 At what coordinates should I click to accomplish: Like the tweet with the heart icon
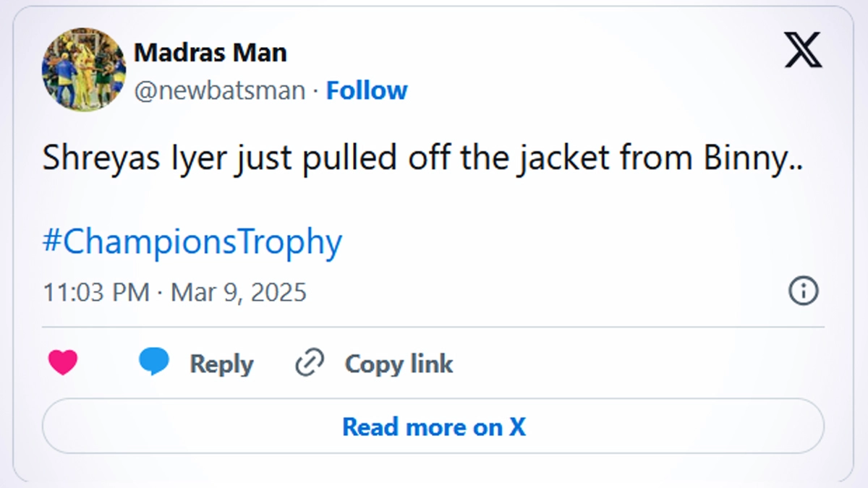[x=63, y=362]
